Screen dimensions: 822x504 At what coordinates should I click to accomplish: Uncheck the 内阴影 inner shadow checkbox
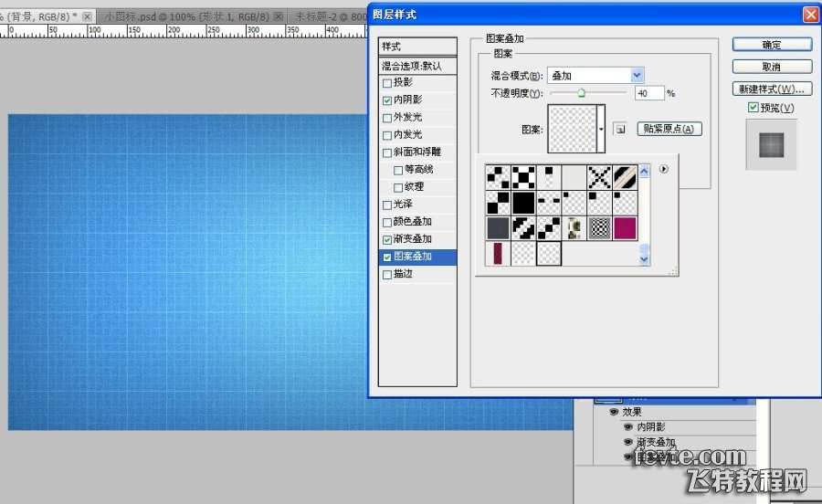387,100
